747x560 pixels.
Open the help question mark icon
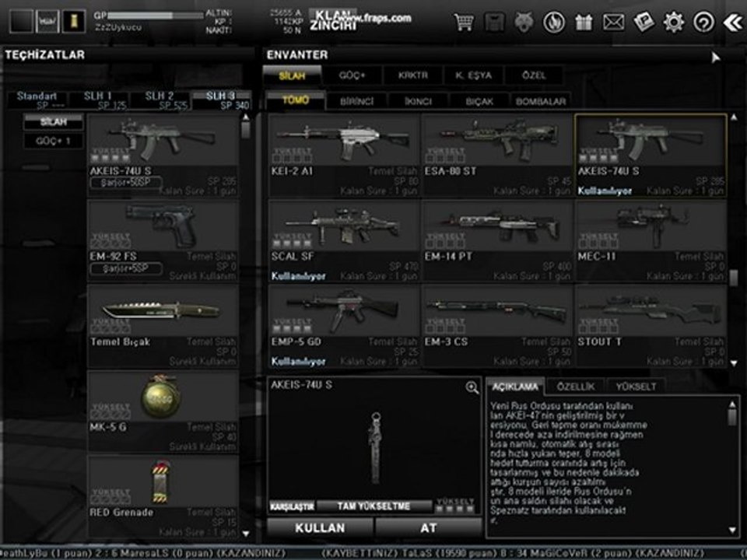click(703, 22)
